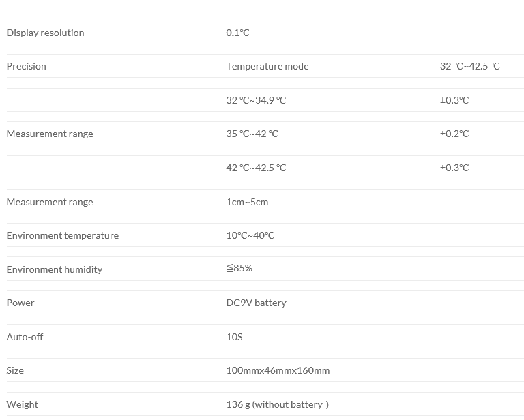Select the 0.1℃ resolution value

pos(238,33)
